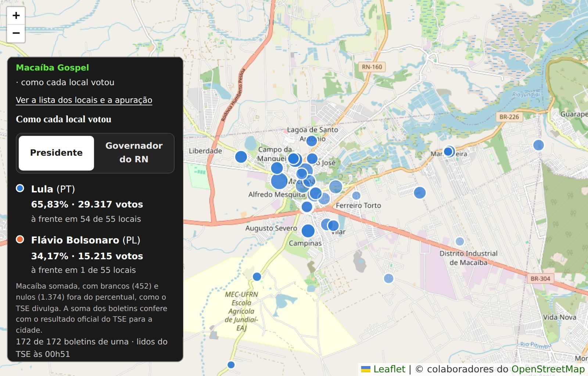The height and width of the screenshot is (376, 588).
Task: Click the polling marker near Liberdade
Action: coord(241,157)
